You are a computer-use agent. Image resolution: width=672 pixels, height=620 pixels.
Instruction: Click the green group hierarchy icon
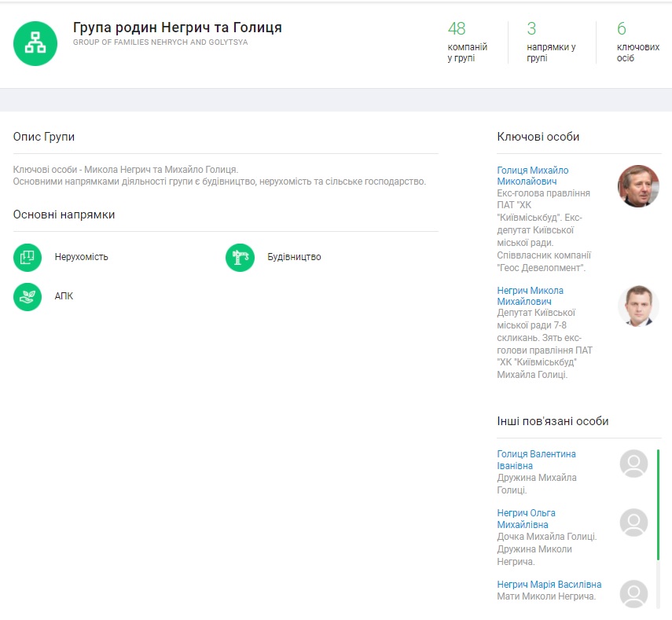pos(35,43)
